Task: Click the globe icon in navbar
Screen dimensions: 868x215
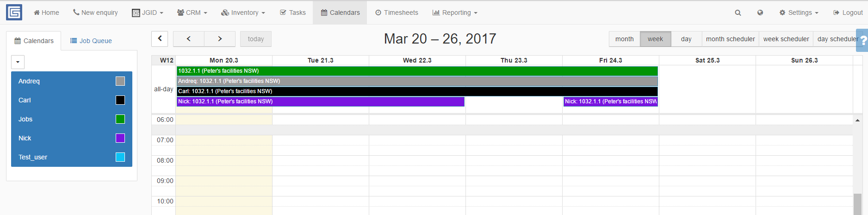Action: coord(760,13)
